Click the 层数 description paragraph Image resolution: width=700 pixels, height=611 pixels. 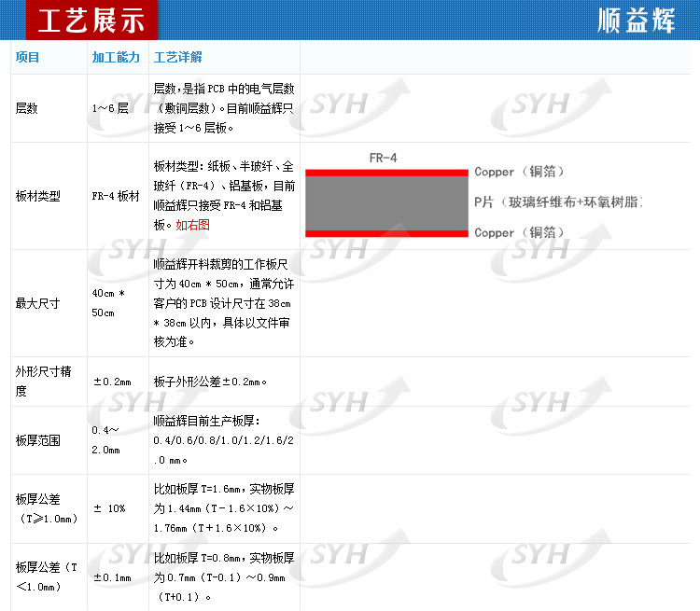[x=224, y=108]
